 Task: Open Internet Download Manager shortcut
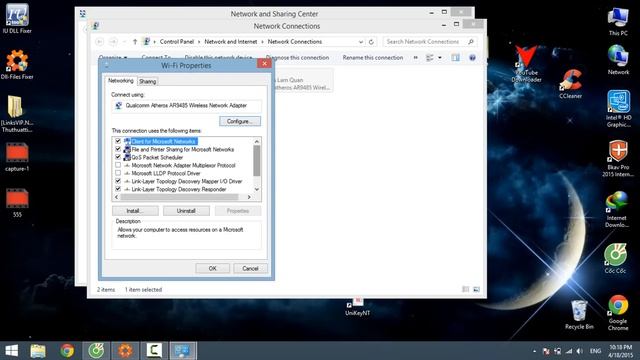point(617,209)
